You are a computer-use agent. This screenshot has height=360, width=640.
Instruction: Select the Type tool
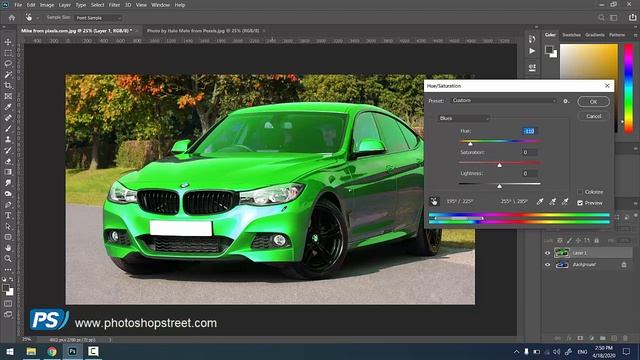tap(8, 216)
